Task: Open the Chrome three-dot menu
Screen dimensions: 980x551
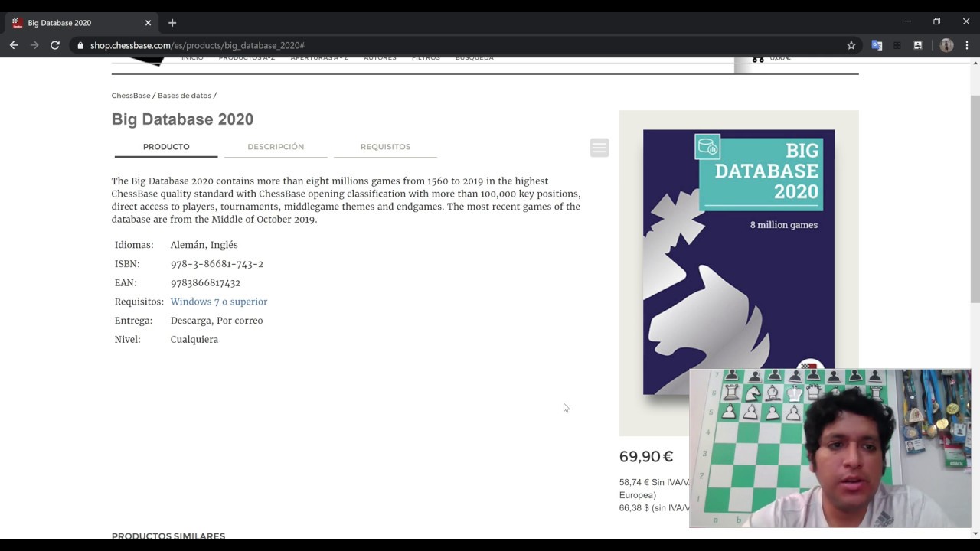Action: [x=967, y=45]
